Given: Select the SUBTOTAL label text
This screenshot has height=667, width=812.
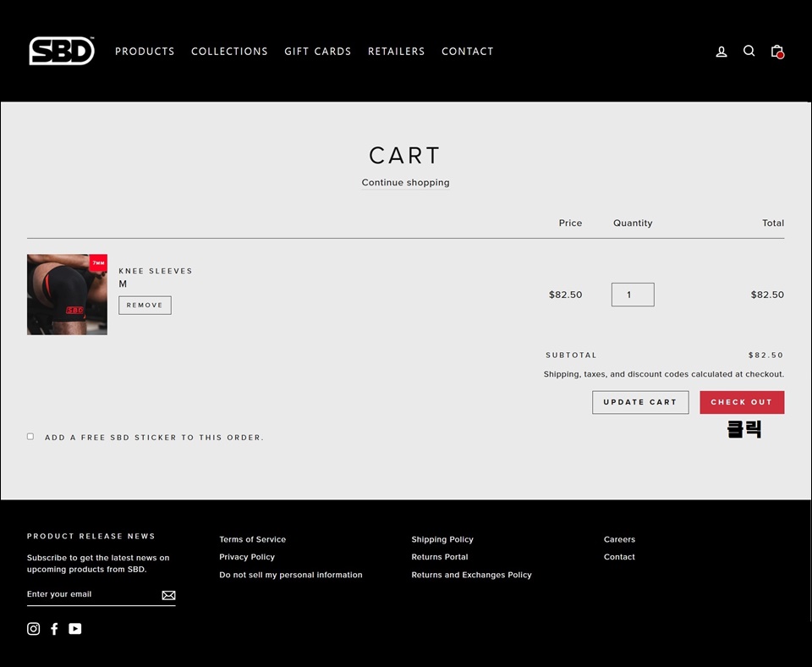Looking at the screenshot, I should 571,355.
